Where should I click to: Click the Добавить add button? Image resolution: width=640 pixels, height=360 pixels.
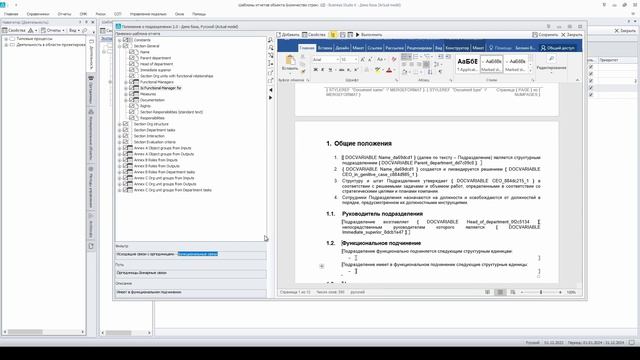(x=288, y=35)
